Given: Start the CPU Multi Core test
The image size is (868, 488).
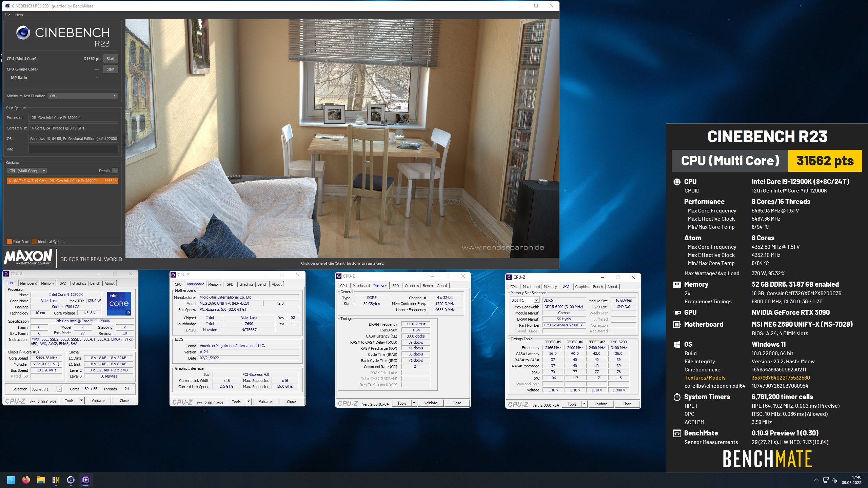Looking at the screenshot, I should pyautogui.click(x=111, y=59).
